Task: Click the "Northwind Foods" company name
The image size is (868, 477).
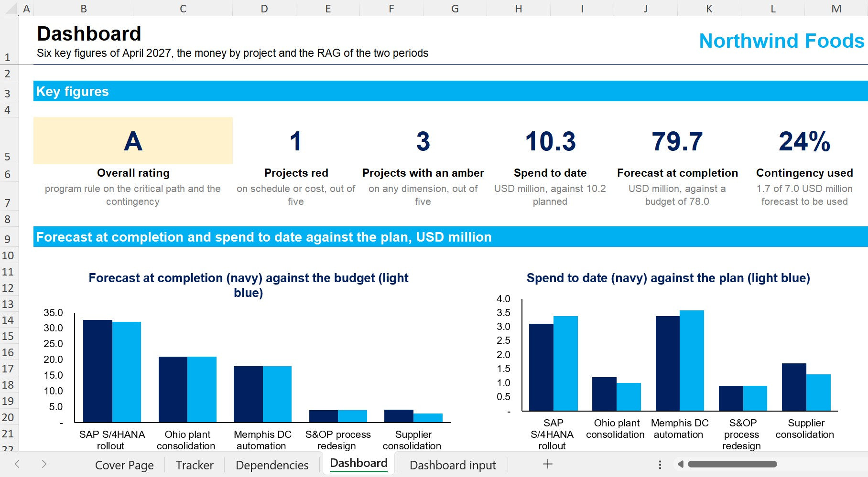Action: pos(781,41)
